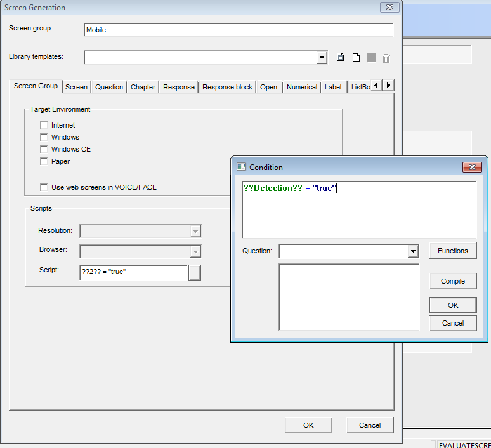Click the Condition dialog window icon
The height and width of the screenshot is (448, 491).
tap(241, 167)
